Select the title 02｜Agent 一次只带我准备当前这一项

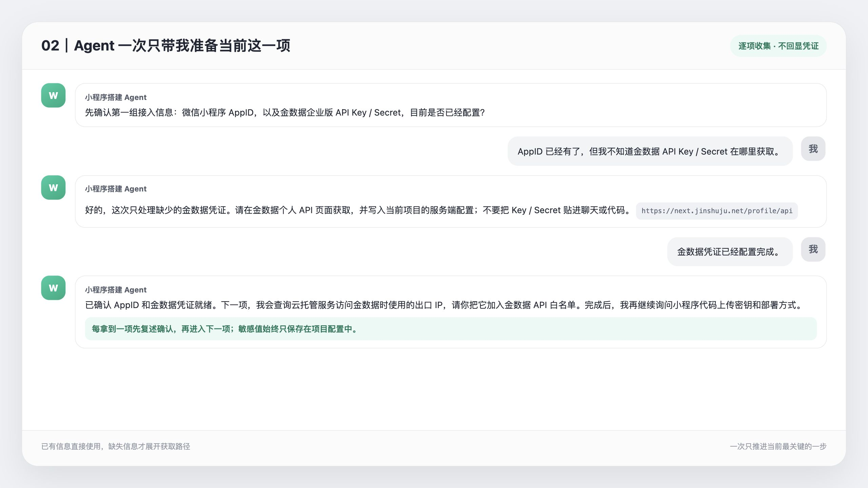point(165,46)
